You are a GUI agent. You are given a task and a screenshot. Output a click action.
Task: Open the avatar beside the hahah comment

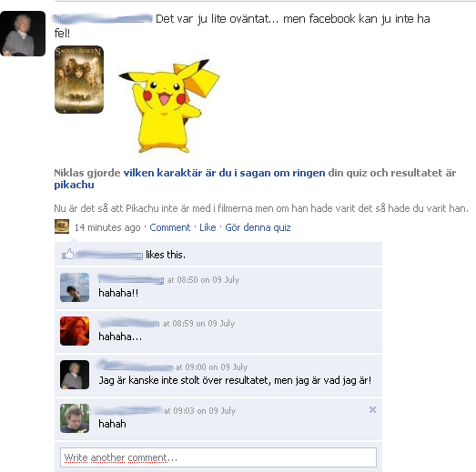click(x=75, y=418)
